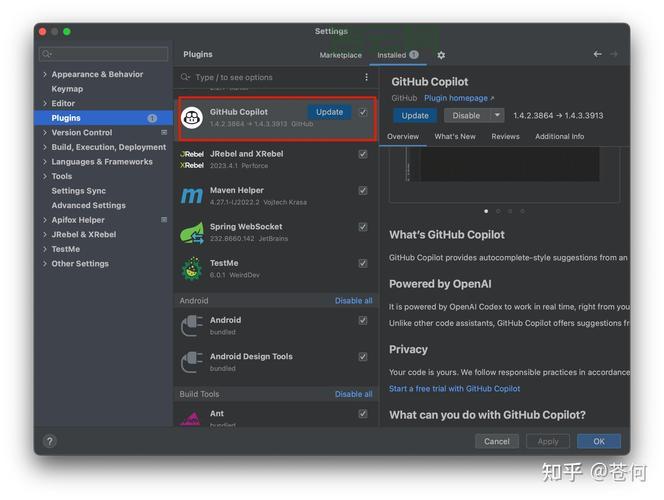
Task: Click the Spring WebSocket plugin icon
Action: [192, 233]
